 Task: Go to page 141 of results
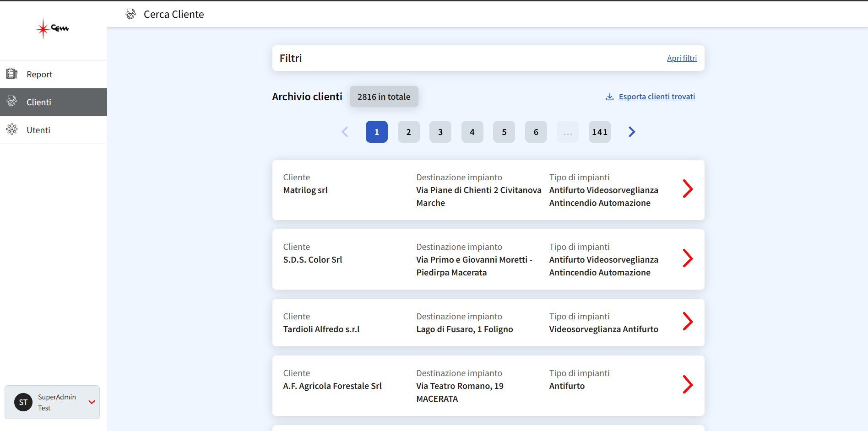pyautogui.click(x=600, y=132)
